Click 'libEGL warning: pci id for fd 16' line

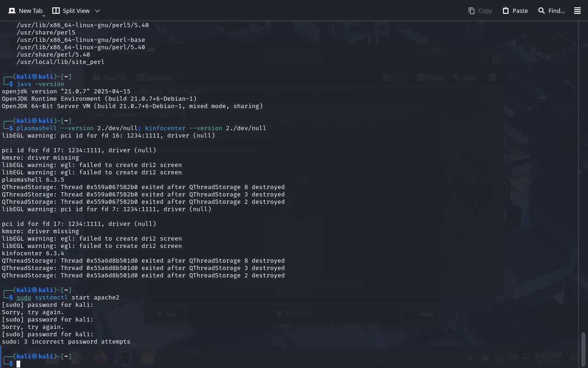108,136
